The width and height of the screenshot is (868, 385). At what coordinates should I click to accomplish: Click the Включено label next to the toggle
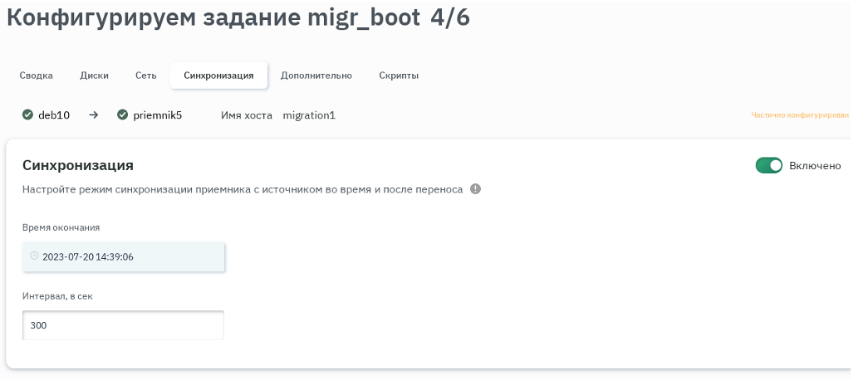(815, 166)
